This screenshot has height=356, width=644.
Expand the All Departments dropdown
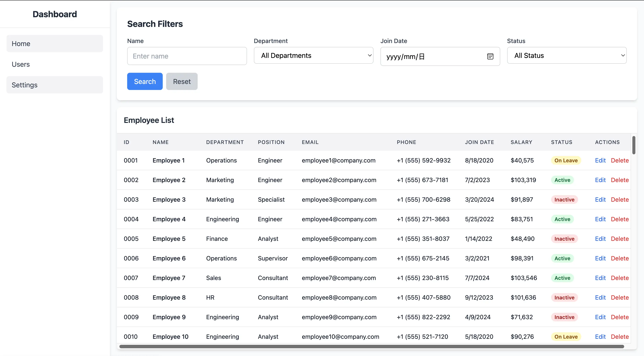(x=314, y=55)
